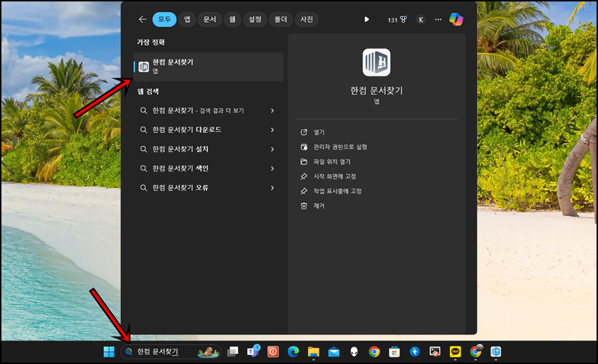Open the red square app in taskbar
This screenshot has width=598, height=364.
point(273,352)
